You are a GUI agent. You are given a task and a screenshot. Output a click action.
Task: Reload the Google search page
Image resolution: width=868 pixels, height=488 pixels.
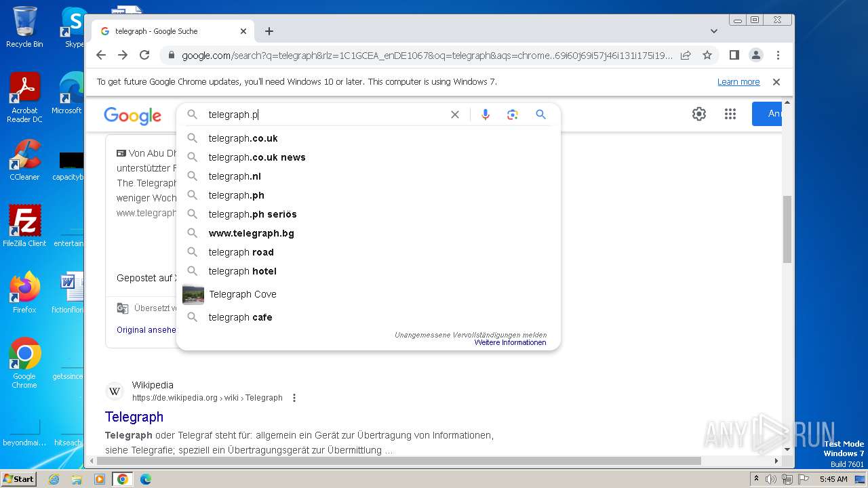(144, 55)
